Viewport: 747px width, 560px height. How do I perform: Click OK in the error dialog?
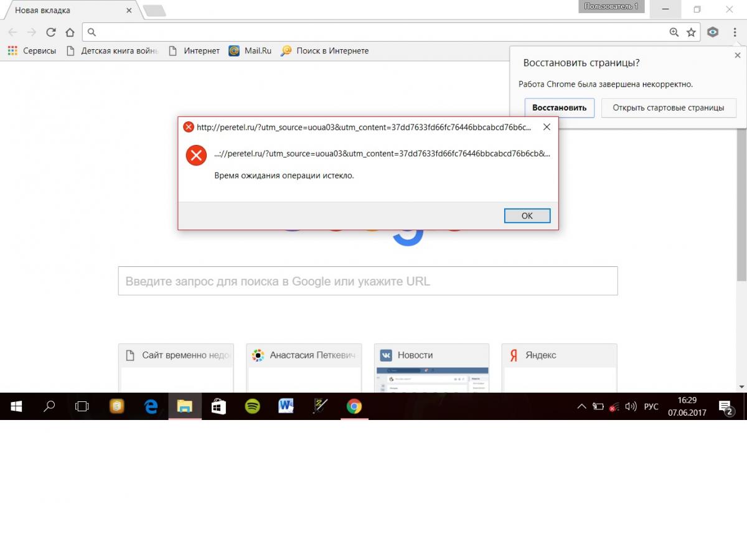(527, 216)
